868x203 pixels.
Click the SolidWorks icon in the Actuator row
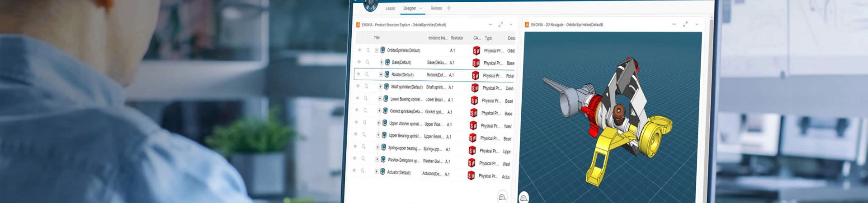pyautogui.click(x=471, y=175)
